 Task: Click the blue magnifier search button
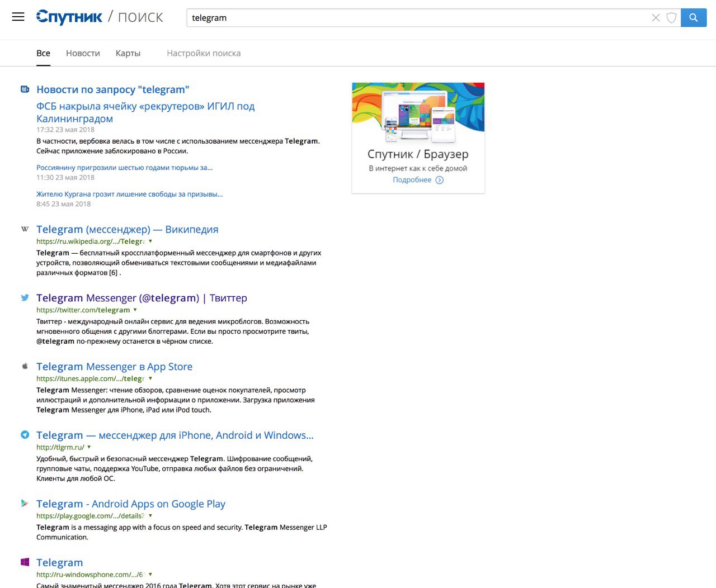pos(694,18)
